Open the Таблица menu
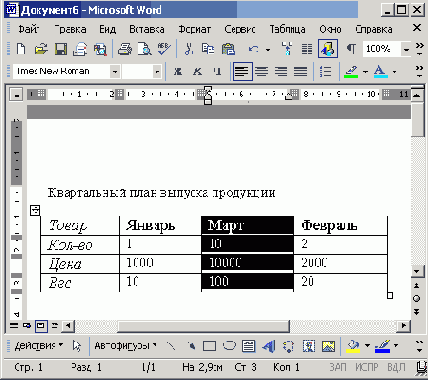 coord(287,29)
